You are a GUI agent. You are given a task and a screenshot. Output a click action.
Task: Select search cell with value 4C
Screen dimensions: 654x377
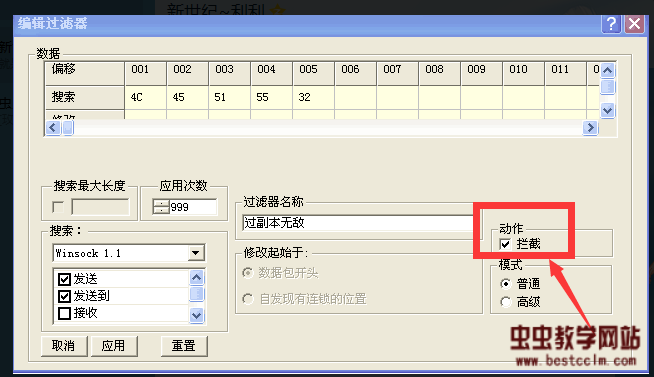click(146, 98)
